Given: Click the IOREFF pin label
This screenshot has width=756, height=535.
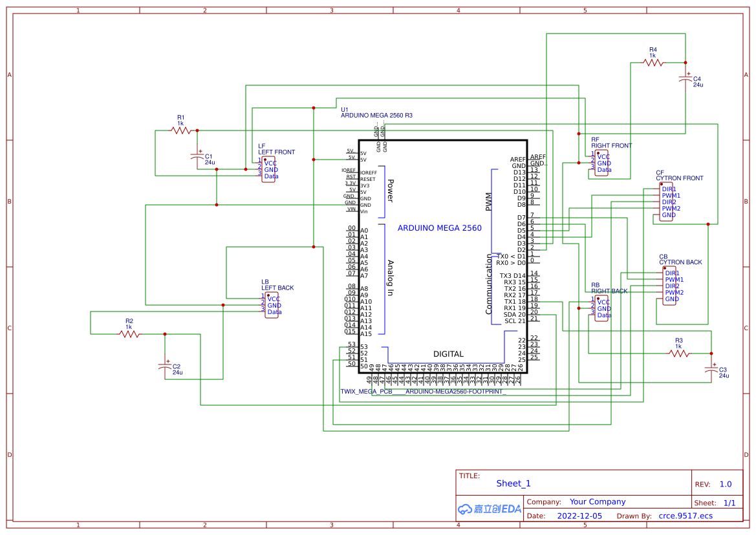Looking at the screenshot, I should [x=369, y=173].
